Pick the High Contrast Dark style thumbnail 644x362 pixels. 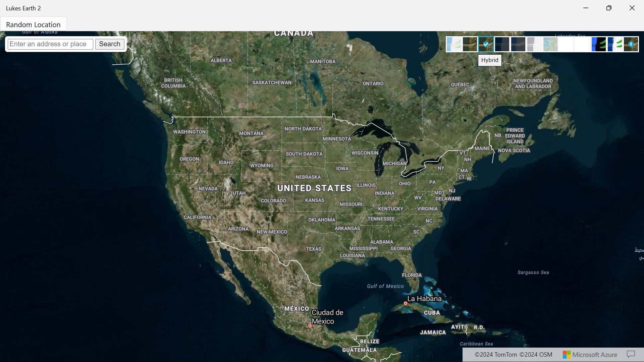(599, 44)
